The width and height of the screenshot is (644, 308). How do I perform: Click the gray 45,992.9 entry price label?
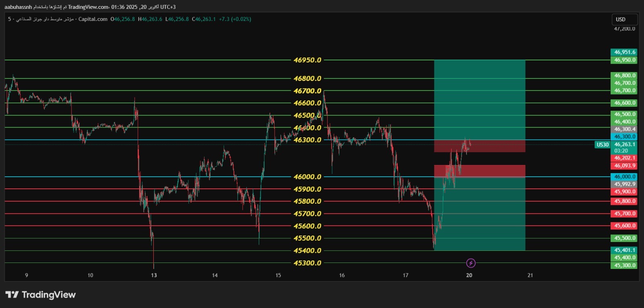point(624,184)
